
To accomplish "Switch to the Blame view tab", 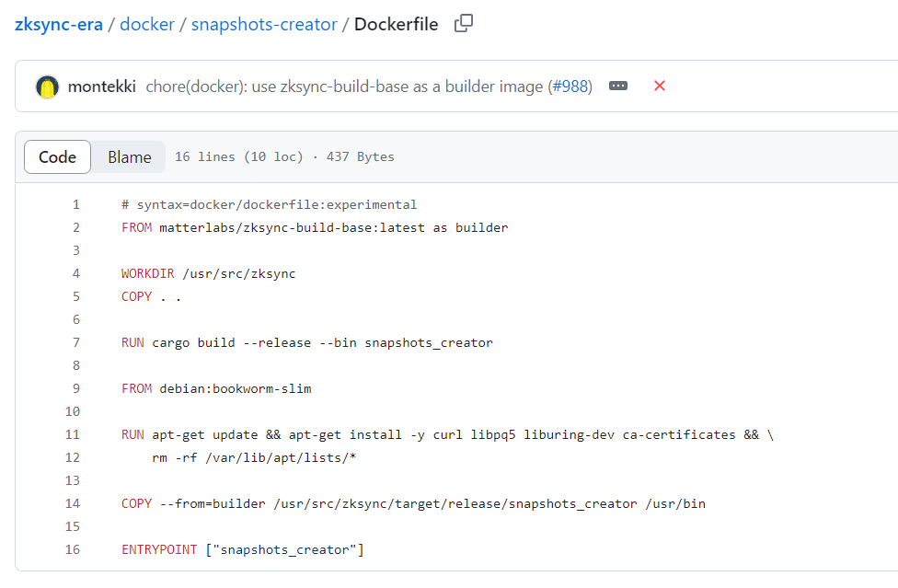I will 129,156.
